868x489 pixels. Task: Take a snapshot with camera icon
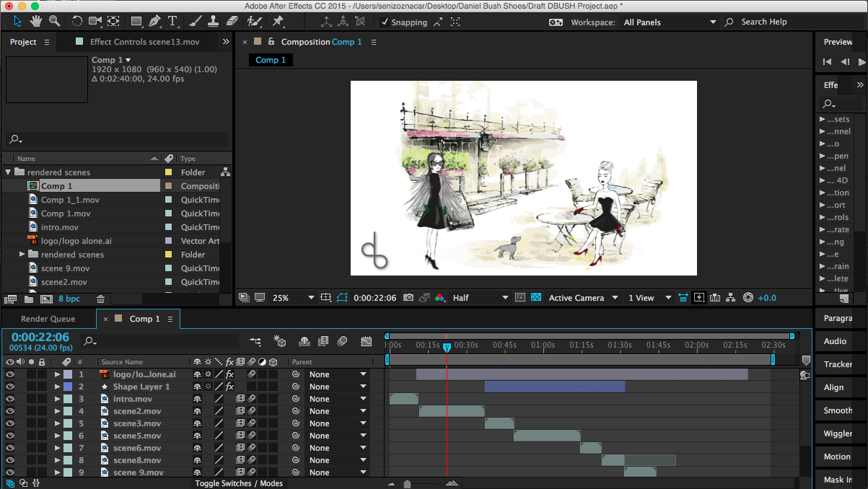pos(408,297)
